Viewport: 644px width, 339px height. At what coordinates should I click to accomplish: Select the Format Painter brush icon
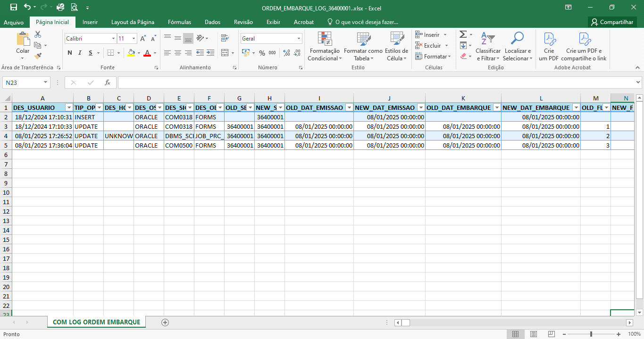coord(38,56)
